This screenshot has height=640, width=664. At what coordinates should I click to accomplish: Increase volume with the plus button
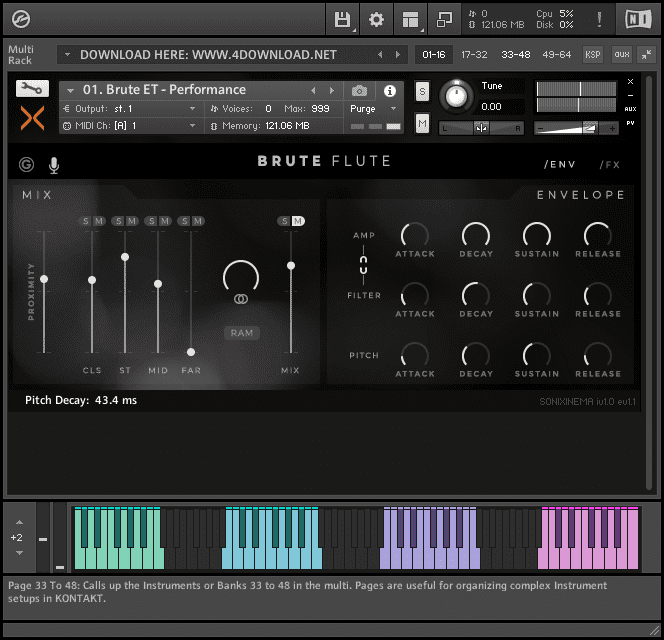click(612, 128)
